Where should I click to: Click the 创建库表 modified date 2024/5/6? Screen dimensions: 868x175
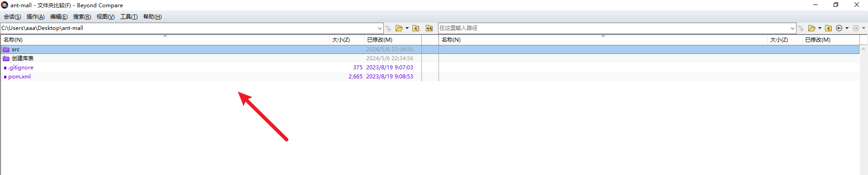tap(389, 58)
